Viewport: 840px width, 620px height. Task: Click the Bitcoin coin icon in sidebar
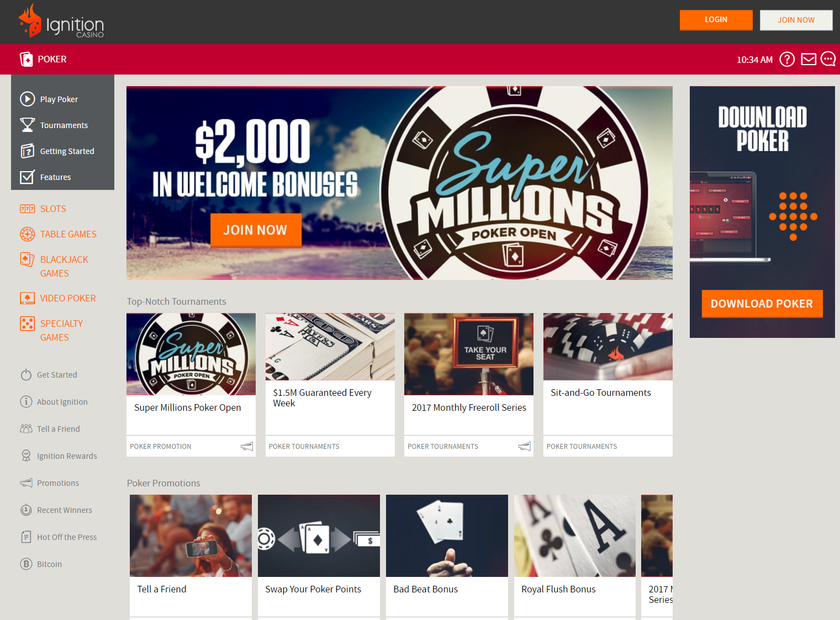click(x=26, y=564)
